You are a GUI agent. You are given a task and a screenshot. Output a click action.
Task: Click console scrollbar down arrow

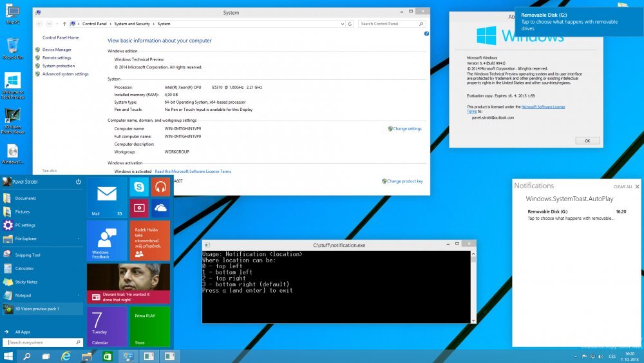[473, 320]
